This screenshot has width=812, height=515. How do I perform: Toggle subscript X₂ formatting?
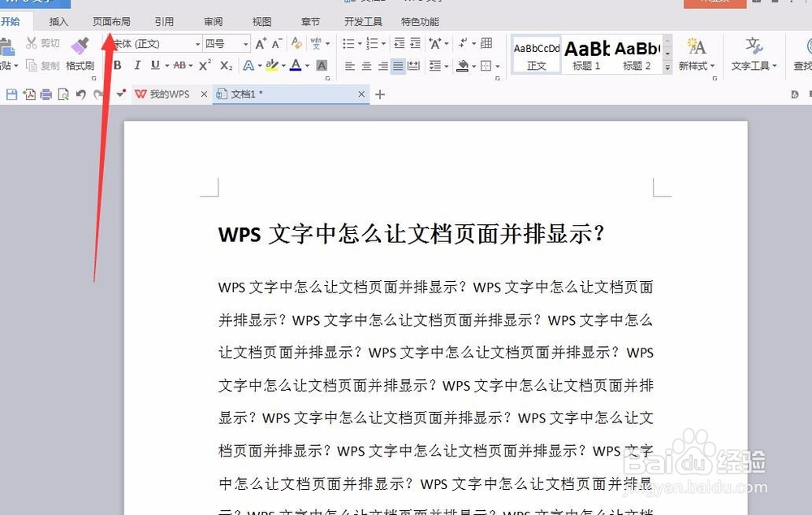click(227, 65)
